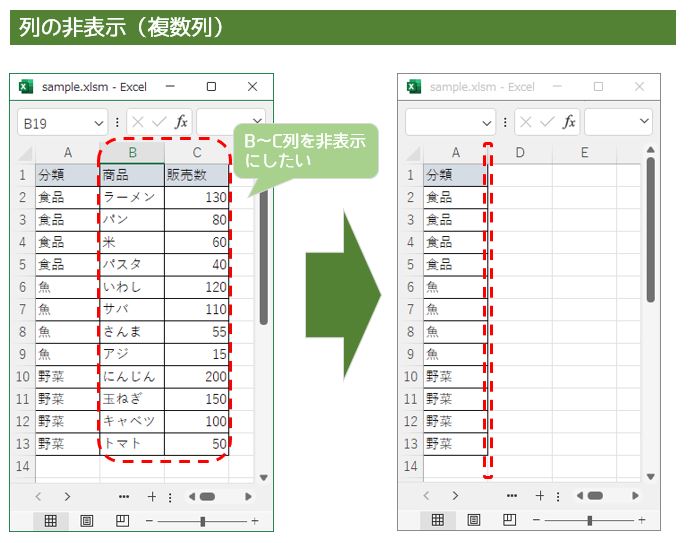The height and width of the screenshot is (543, 689).
Task: Click cell with value 200
Action: pyautogui.click(x=197, y=376)
